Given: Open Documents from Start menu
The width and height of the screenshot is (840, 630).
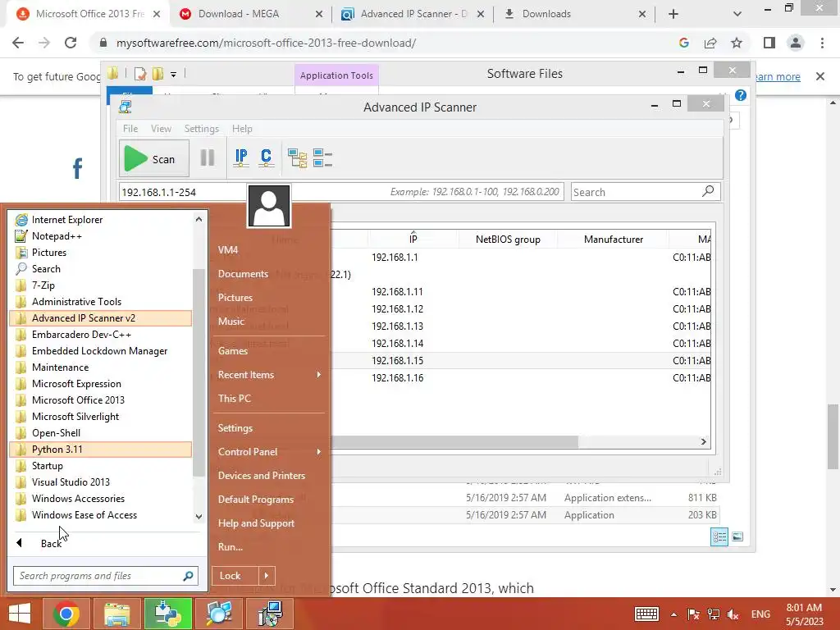Looking at the screenshot, I should click(x=243, y=274).
